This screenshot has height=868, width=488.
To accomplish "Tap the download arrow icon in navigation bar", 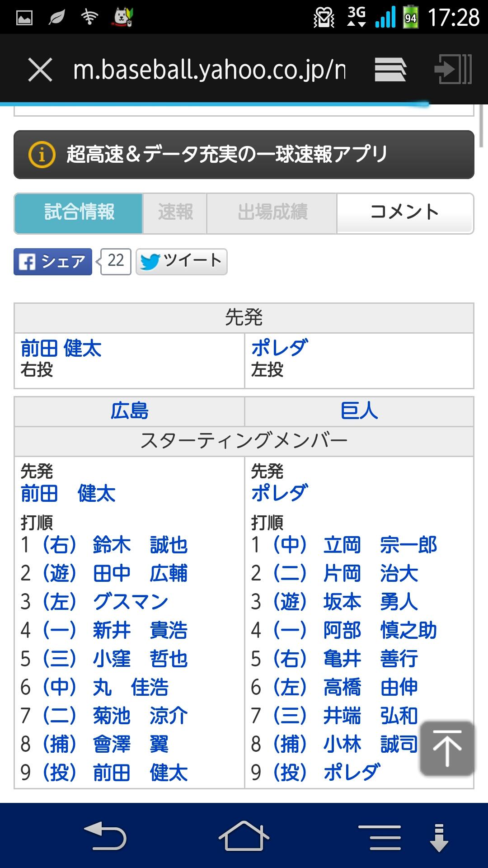I will tap(438, 837).
